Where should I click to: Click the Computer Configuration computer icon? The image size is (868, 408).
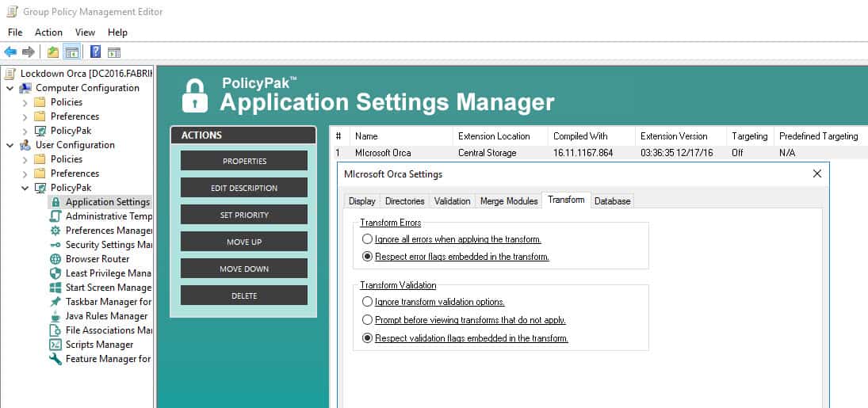click(x=25, y=88)
